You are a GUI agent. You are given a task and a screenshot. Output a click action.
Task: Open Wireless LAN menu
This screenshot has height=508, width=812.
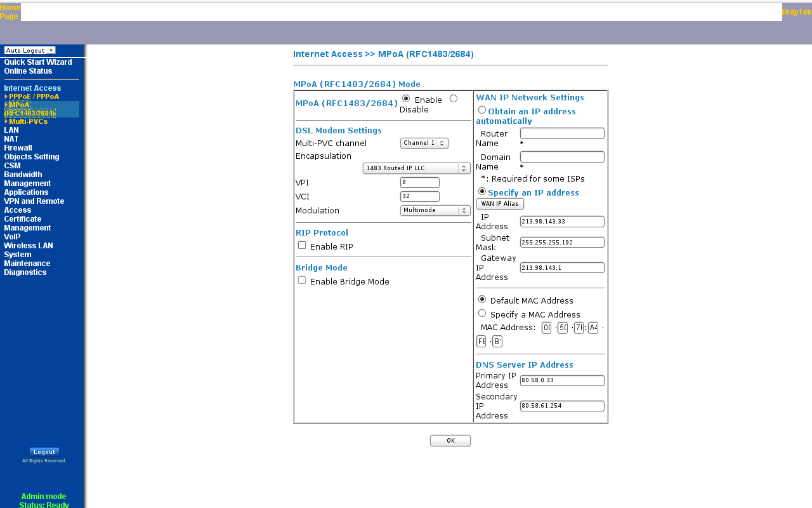coord(29,246)
